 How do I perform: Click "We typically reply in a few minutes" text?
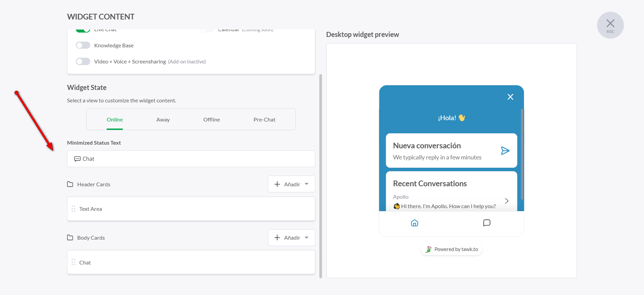click(x=437, y=157)
